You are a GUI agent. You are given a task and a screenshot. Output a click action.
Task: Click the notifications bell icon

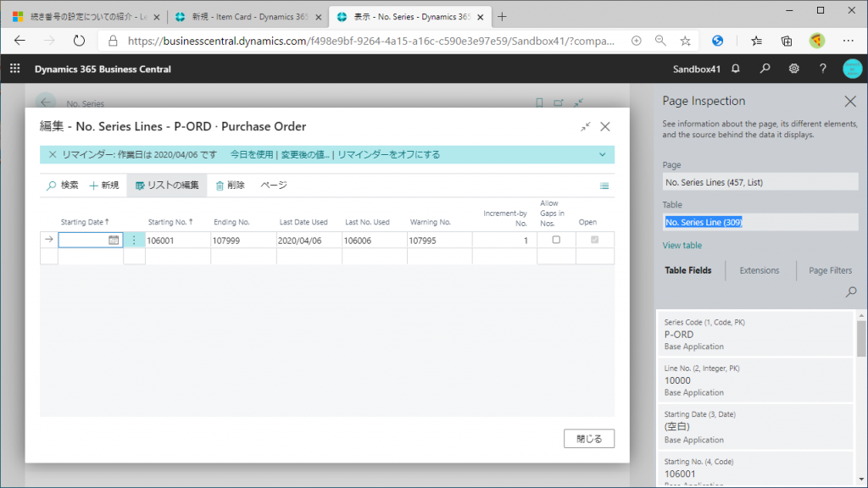[x=736, y=69]
